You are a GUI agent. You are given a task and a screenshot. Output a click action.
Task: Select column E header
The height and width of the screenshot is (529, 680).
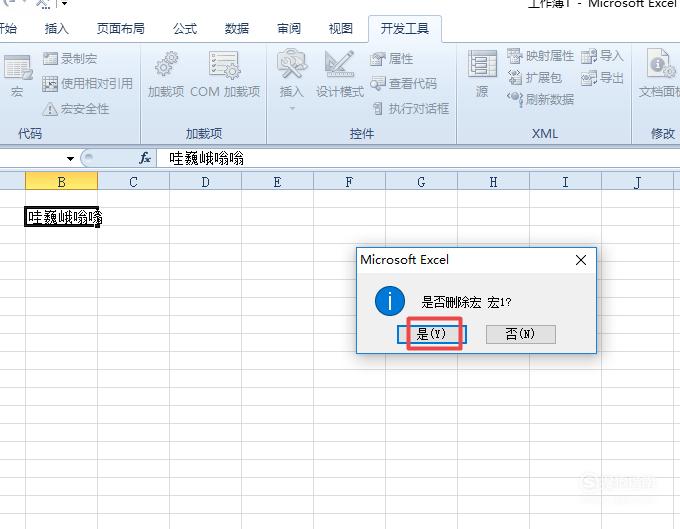[278, 182]
